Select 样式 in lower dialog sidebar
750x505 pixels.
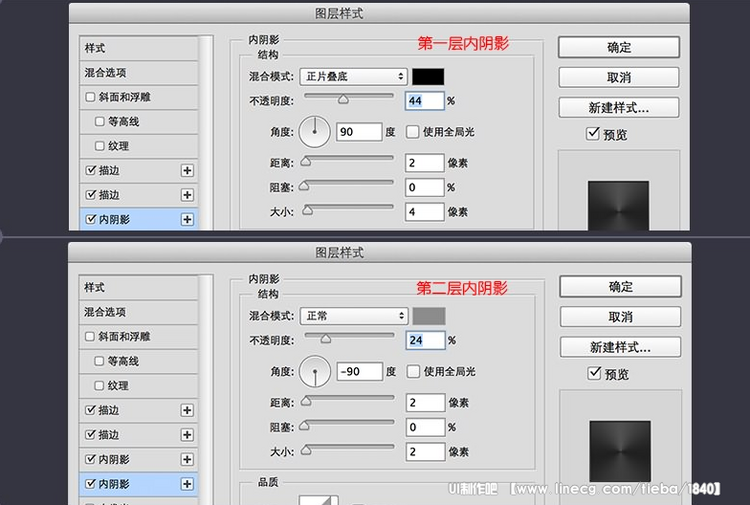[138, 287]
